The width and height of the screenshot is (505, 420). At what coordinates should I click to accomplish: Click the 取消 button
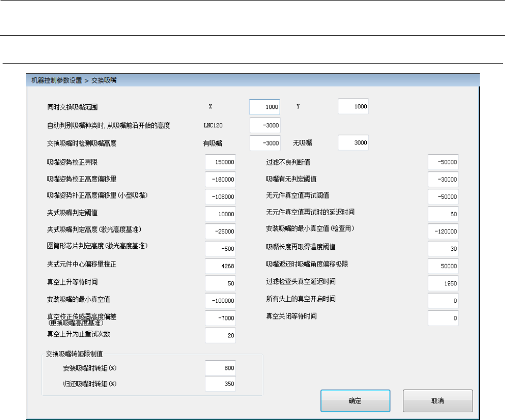(438, 401)
